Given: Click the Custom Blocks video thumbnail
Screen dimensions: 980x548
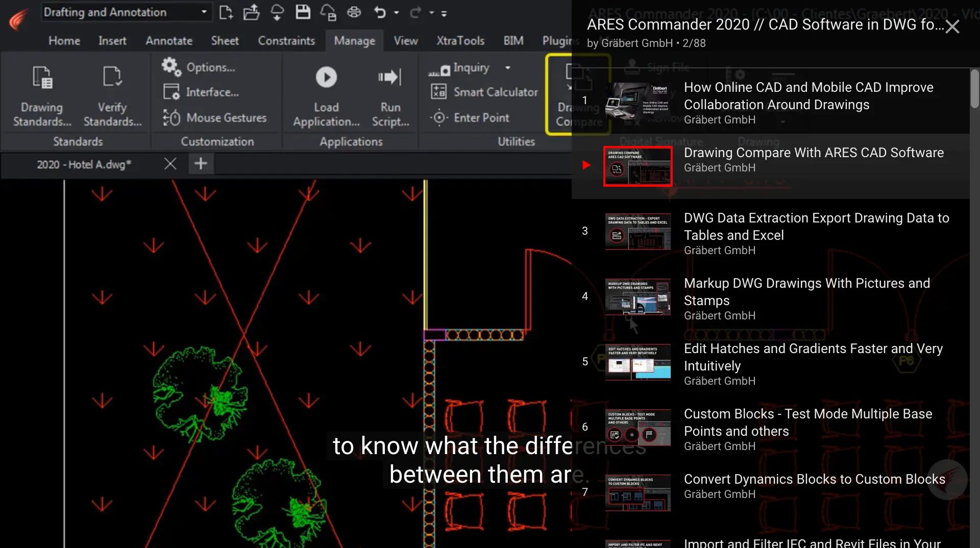Looking at the screenshot, I should tap(638, 428).
